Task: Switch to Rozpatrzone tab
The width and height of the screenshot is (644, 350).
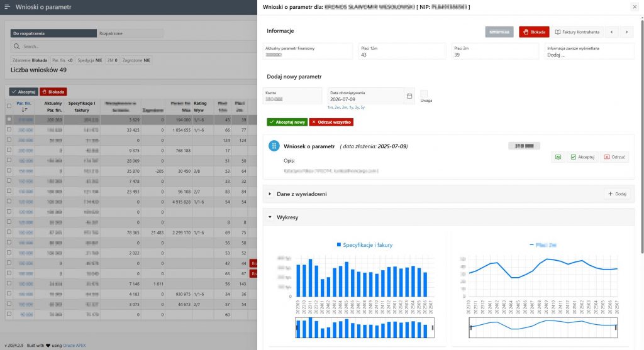Action: [x=130, y=33]
